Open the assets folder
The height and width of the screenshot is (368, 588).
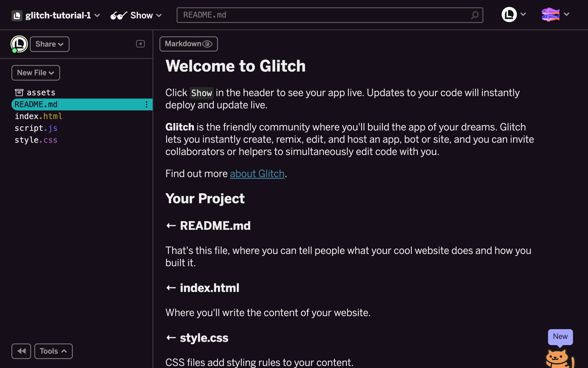click(41, 92)
